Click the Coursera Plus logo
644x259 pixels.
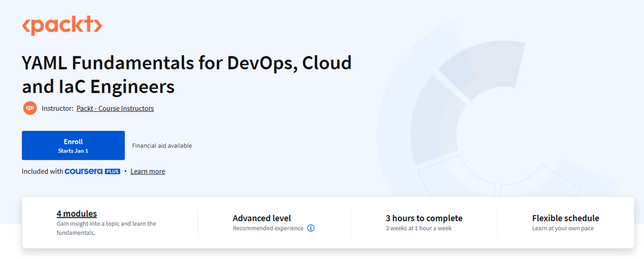tap(92, 171)
